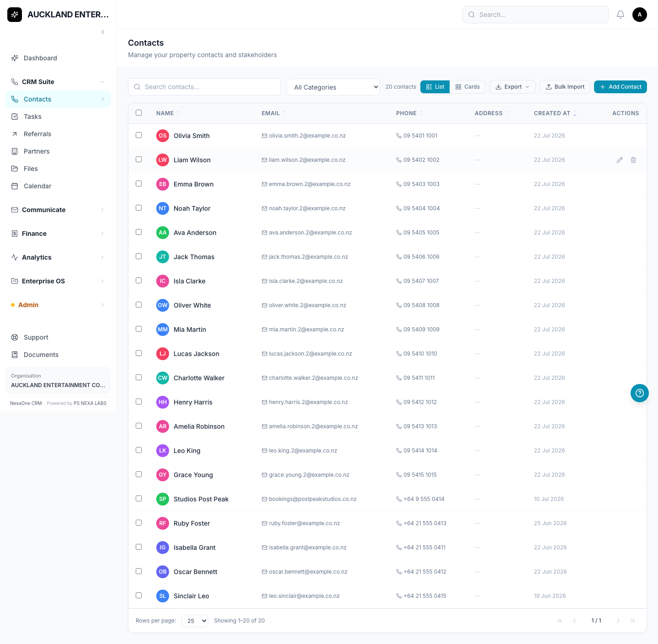This screenshot has height=644, width=658.
Task: Select the Liam Wilson row checkbox
Action: (x=139, y=160)
